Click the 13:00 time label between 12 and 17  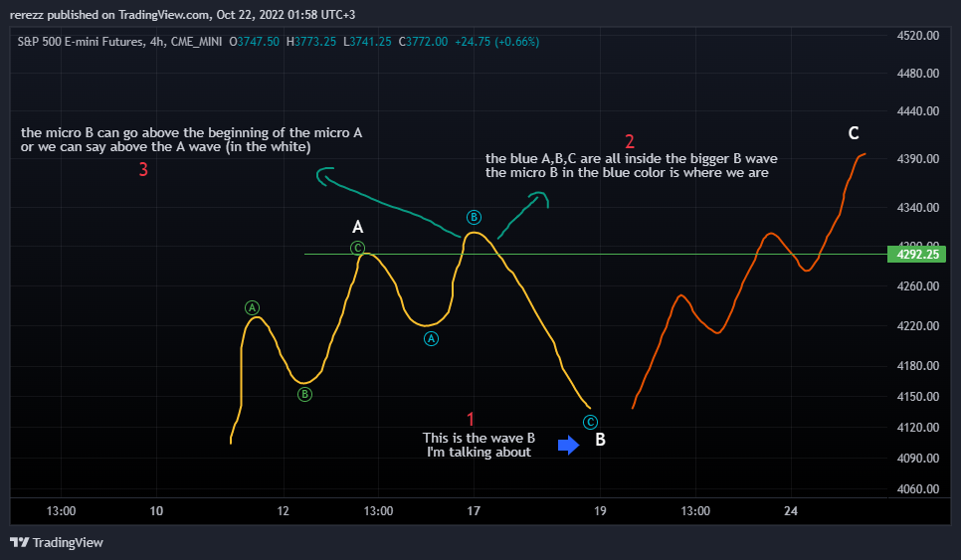pyautogui.click(x=378, y=511)
